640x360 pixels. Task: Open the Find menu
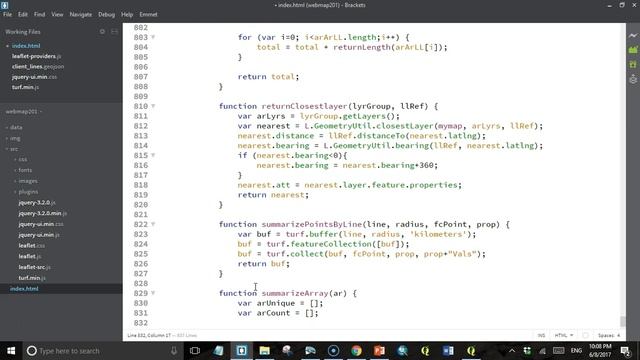[40, 14]
